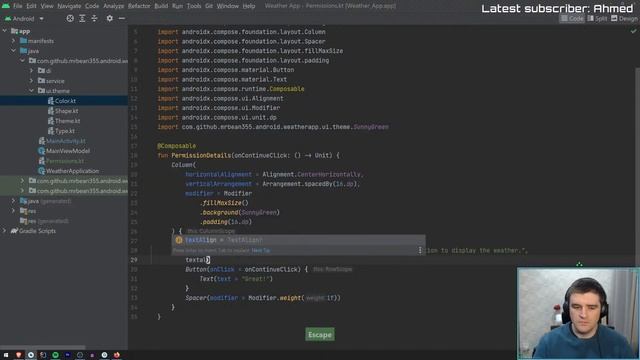Click the green checkmark inspection indicator
This screenshot has height=360, width=640.
click(x=633, y=31)
